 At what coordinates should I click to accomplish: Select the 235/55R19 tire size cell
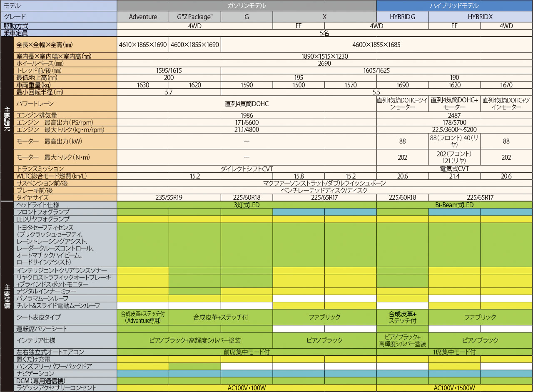(169, 197)
